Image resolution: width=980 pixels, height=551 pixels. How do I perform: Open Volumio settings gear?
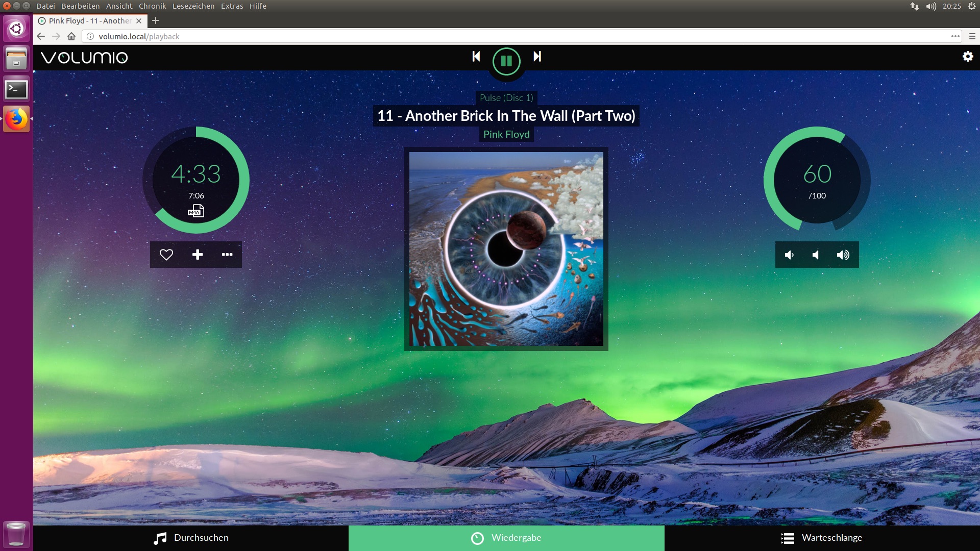pos(968,57)
